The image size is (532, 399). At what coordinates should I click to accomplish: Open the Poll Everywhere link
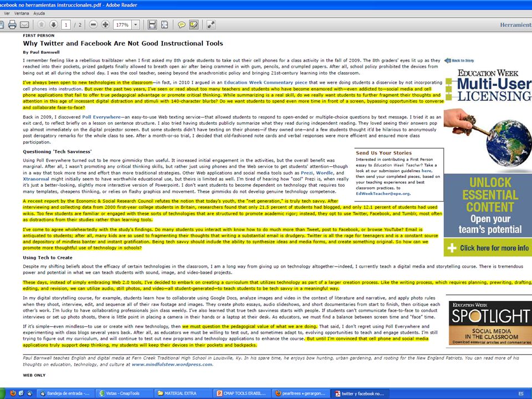[x=101, y=117]
